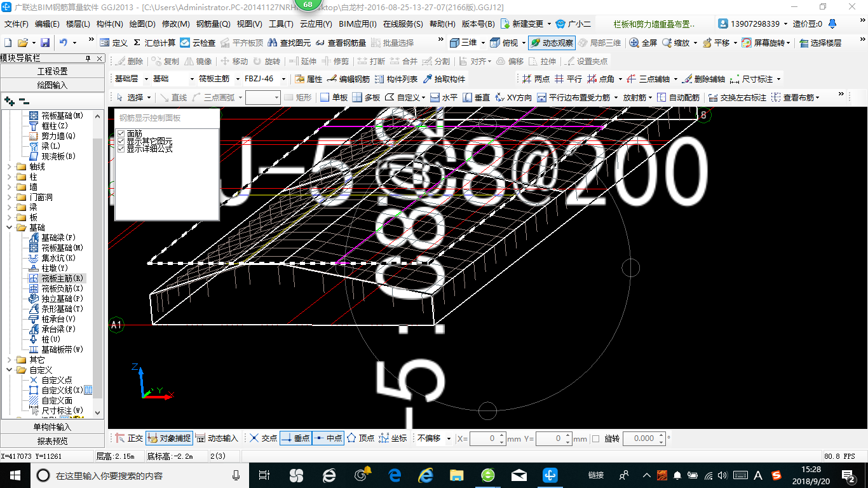Screen dimensions: 868x488
Task: Click 单构件输入 navigation button
Action: coord(52,427)
